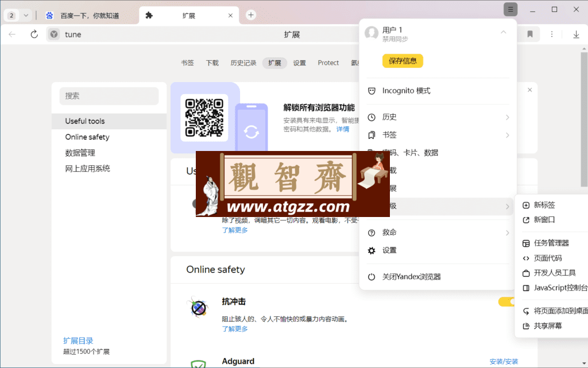This screenshot has height=368, width=588.
Task: Collapse the 用户 1 profile section
Action: tap(503, 33)
